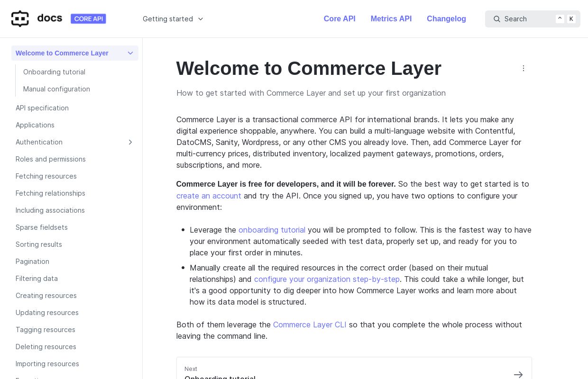Click the Next page arrow icon

tap(518, 374)
